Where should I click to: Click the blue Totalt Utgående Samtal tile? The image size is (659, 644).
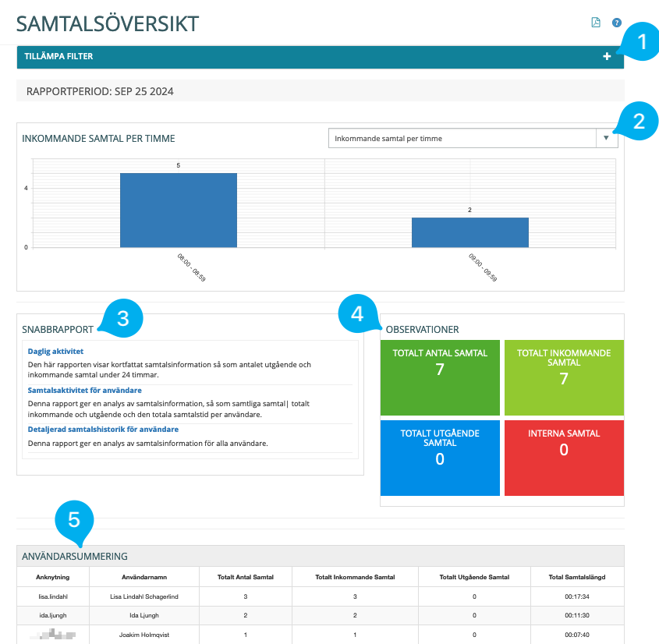[x=440, y=458]
